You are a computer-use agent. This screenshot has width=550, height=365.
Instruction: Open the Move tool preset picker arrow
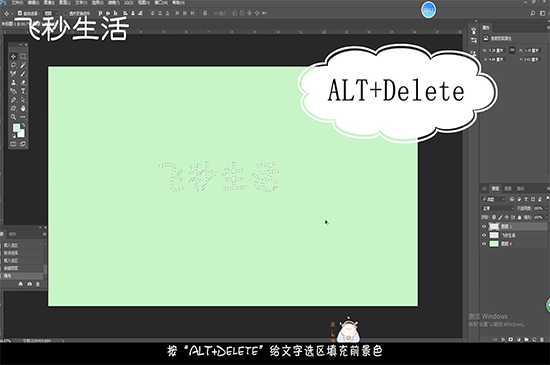(x=12, y=14)
